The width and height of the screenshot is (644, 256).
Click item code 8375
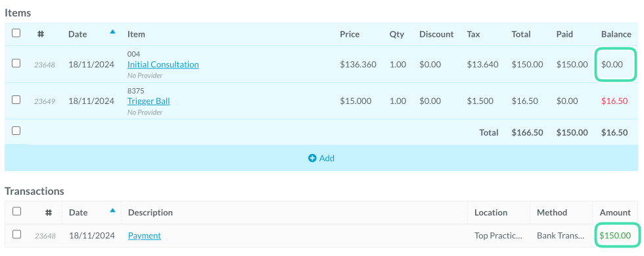pos(136,91)
